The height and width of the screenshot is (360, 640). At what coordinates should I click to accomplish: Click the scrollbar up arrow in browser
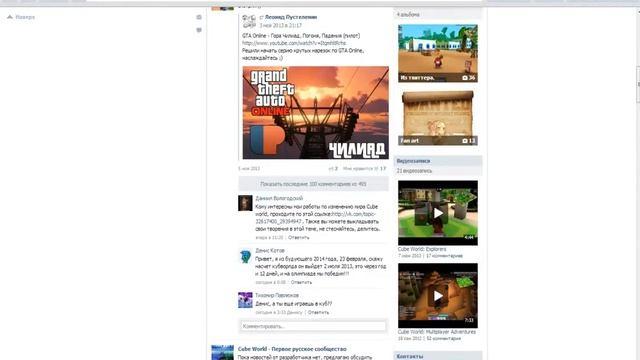coord(638,11)
